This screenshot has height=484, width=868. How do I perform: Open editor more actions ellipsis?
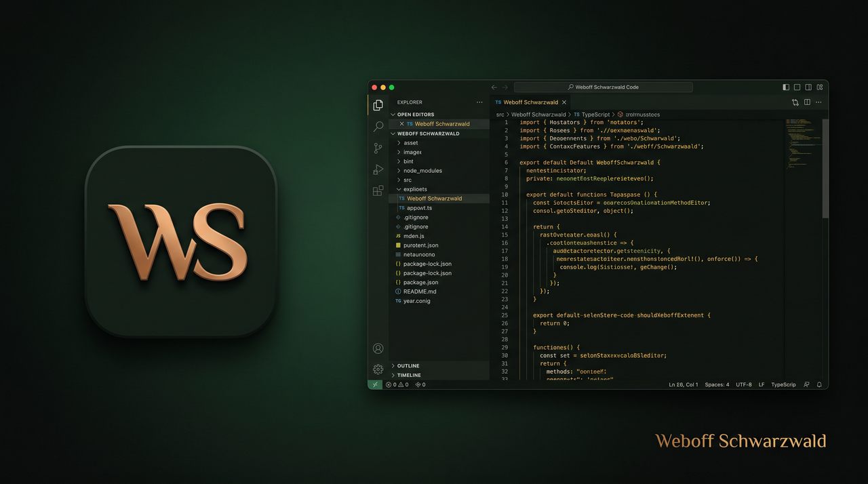[818, 102]
